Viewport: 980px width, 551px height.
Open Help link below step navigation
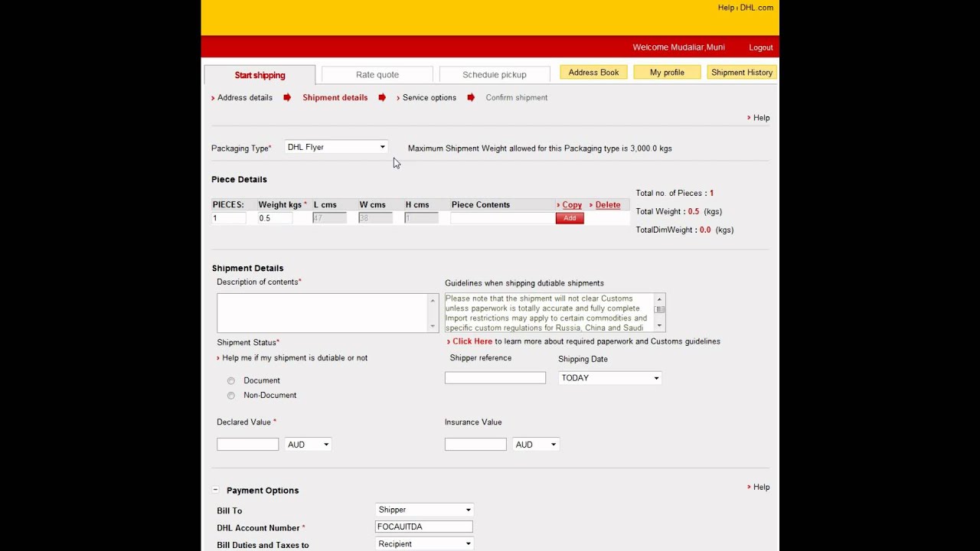[x=761, y=118]
